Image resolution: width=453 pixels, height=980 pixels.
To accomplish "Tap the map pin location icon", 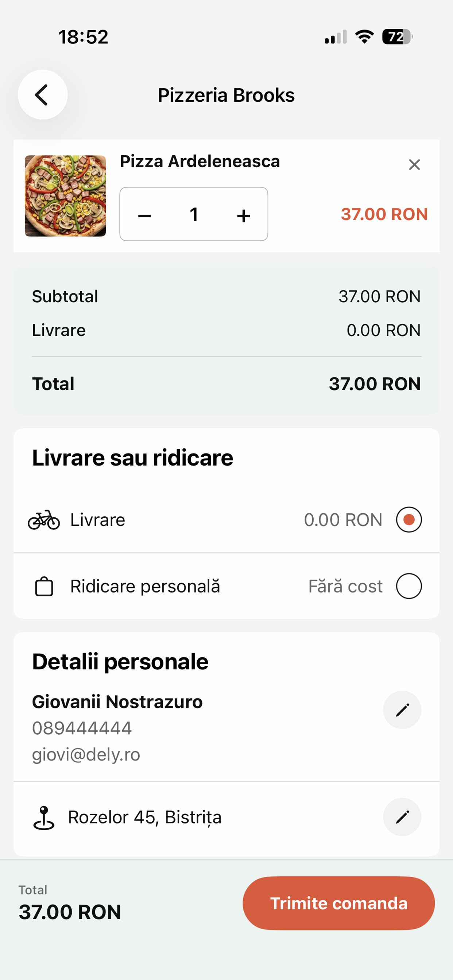I will tap(44, 817).
